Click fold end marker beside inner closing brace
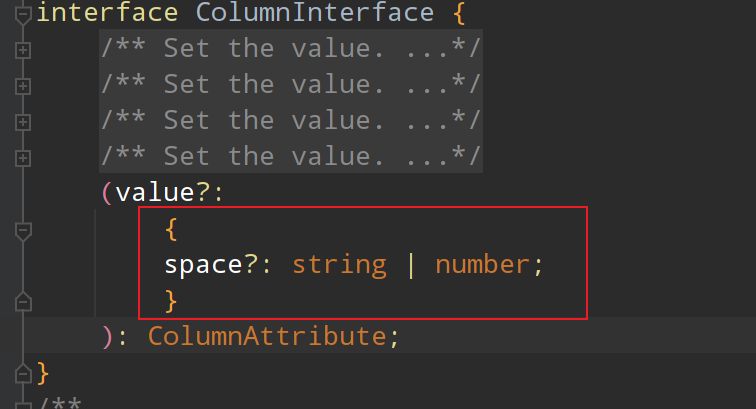 [23, 300]
